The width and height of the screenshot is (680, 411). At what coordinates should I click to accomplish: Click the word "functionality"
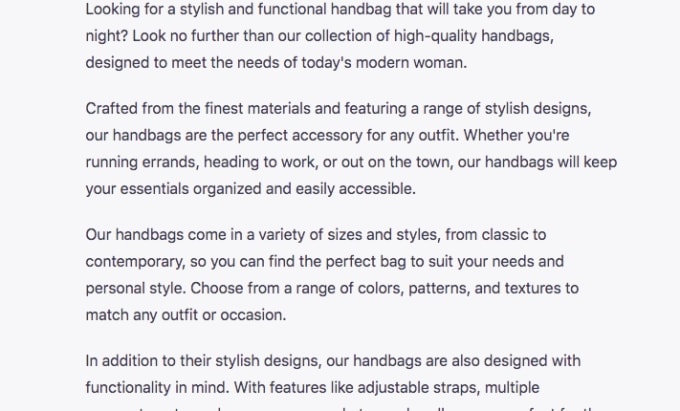click(x=128, y=388)
